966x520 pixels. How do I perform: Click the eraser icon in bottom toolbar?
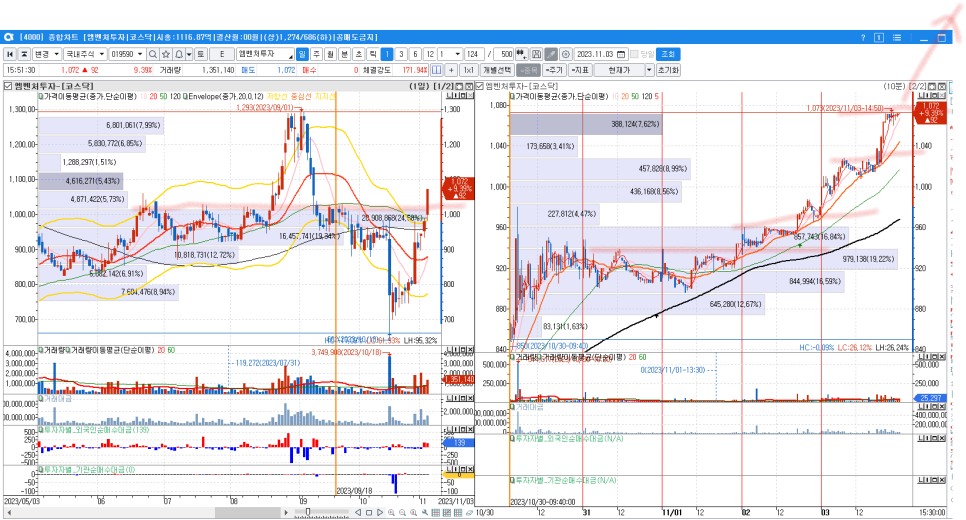[x=469, y=513]
